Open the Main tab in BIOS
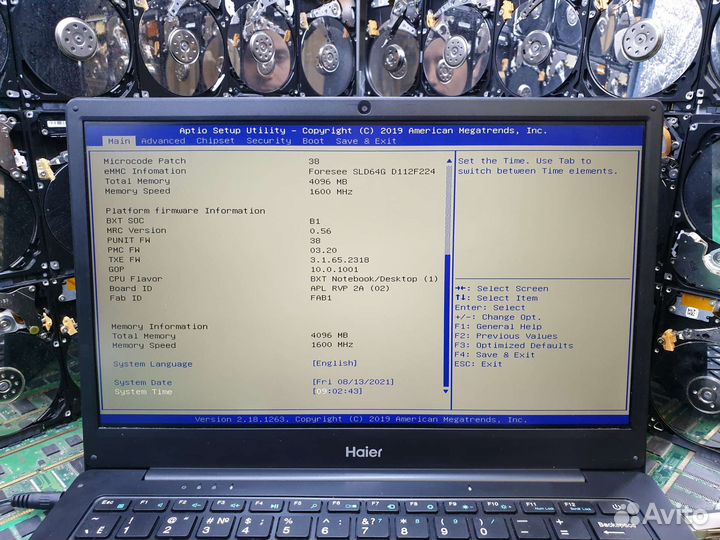This screenshot has width=720, height=540. click(x=119, y=141)
